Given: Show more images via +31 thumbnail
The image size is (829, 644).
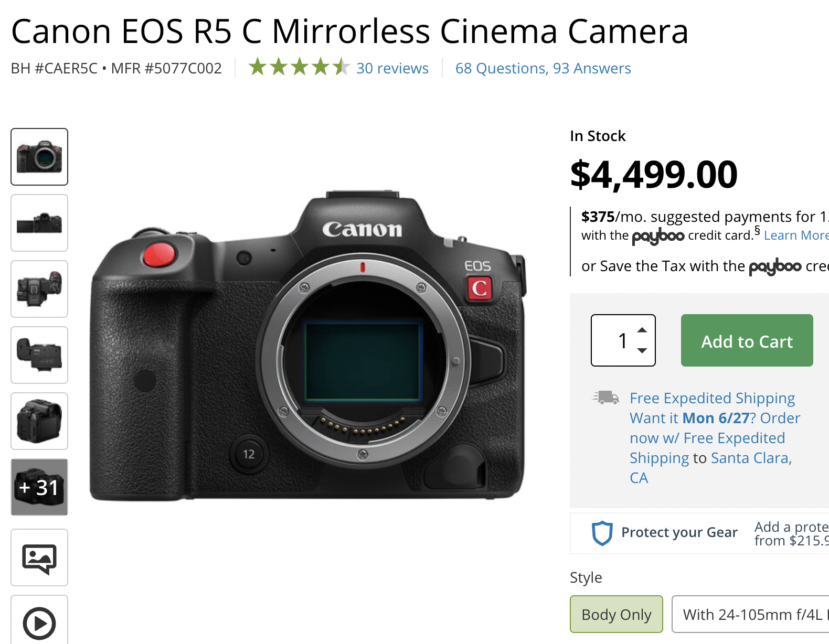Looking at the screenshot, I should tap(39, 487).
